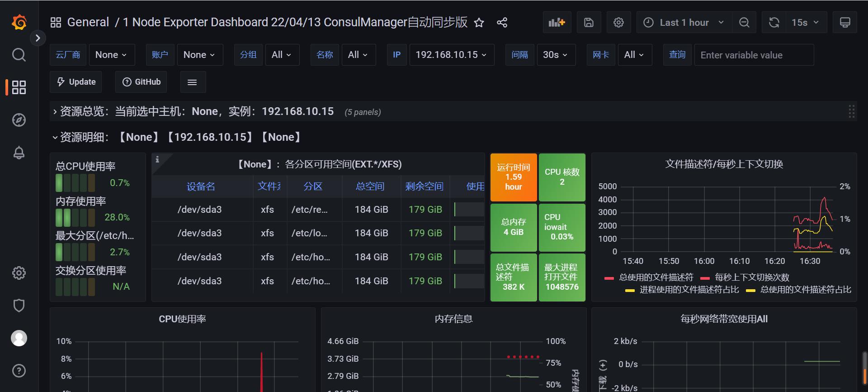Image resolution: width=868 pixels, height=392 pixels.
Task: Toggle legend 进程使用的文件描述符占比 series
Action: click(x=689, y=289)
